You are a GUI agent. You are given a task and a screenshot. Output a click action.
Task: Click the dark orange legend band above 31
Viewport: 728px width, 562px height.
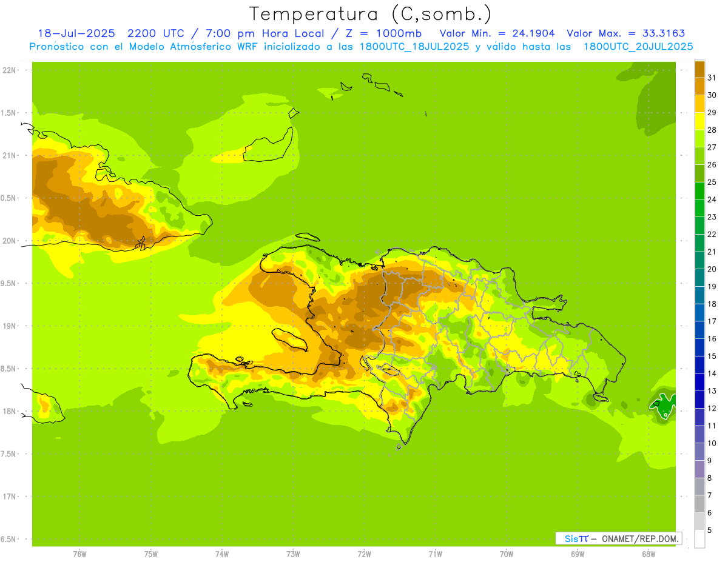(x=699, y=69)
